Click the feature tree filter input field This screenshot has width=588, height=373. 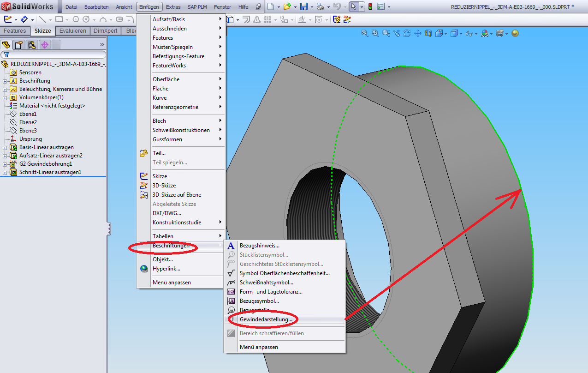[x=53, y=54]
